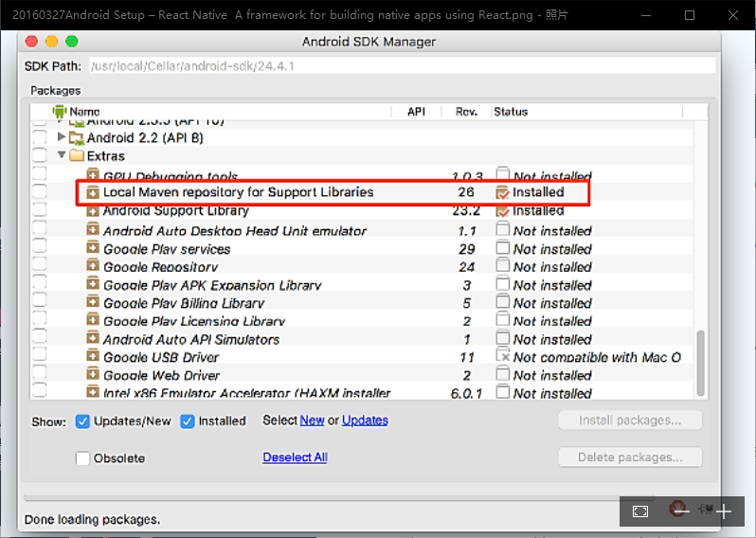Click the incompatible status icon for Google USB Driver

503,355
